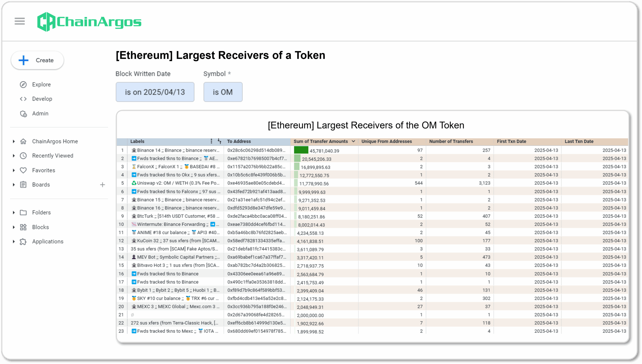Go to ChainArgos Home
This screenshot has width=642, height=364.
point(55,141)
